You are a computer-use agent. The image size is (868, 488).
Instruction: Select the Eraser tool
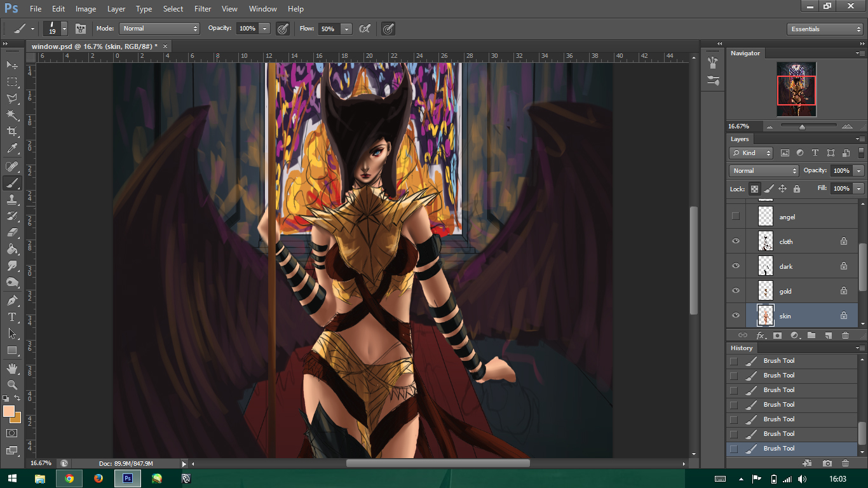point(12,233)
